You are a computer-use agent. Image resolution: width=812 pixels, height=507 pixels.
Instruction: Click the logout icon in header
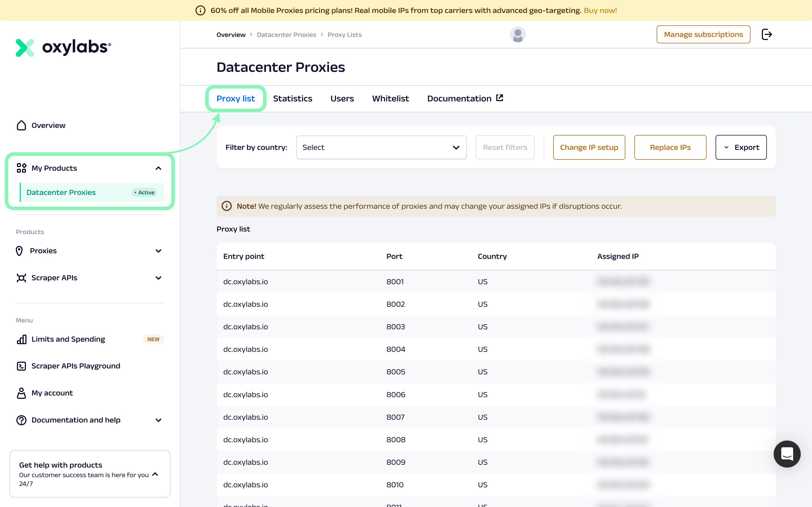click(766, 34)
